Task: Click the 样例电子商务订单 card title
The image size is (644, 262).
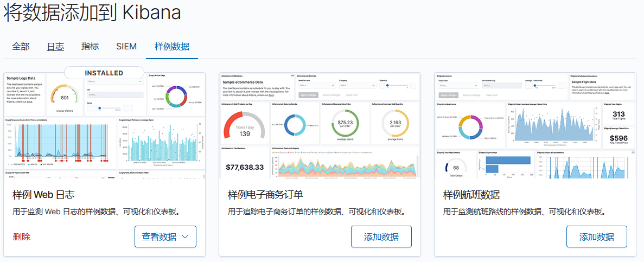Action: click(265, 194)
